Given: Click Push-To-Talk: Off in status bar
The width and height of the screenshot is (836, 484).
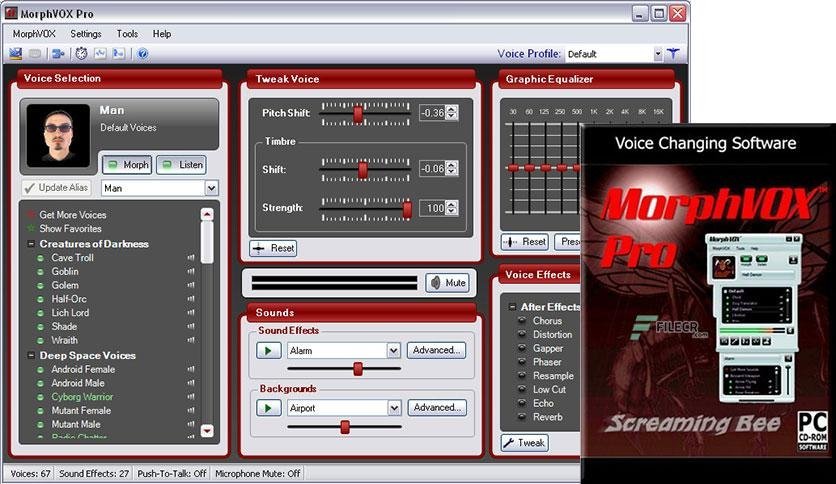Looking at the screenshot, I should point(172,473).
